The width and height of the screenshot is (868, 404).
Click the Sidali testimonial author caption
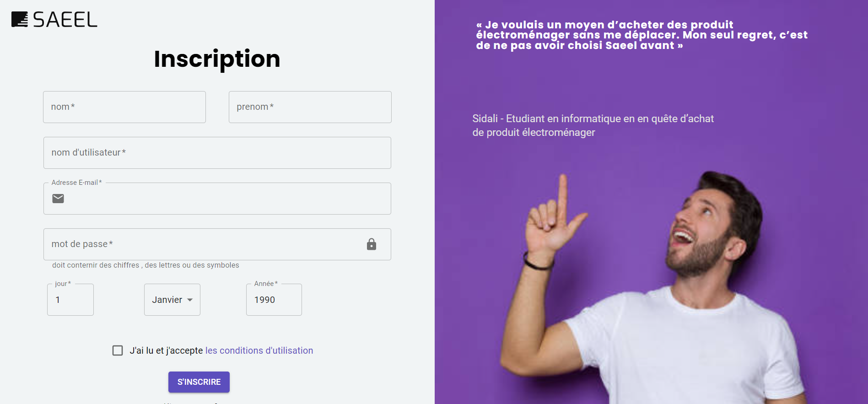click(593, 125)
